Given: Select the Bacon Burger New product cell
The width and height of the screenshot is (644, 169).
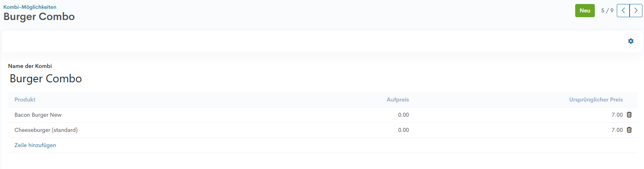Looking at the screenshot, I should tap(38, 115).
